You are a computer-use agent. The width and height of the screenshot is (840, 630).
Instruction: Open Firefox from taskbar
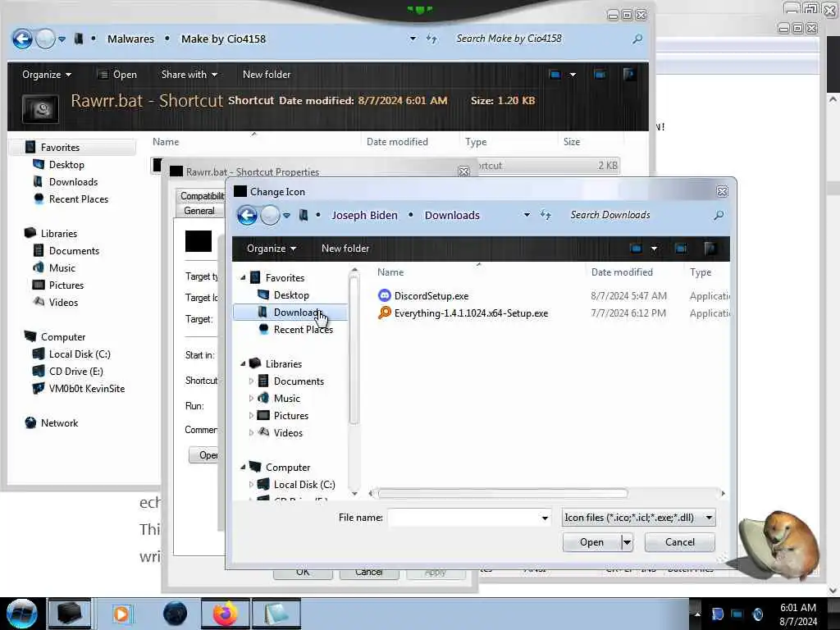(x=225, y=614)
